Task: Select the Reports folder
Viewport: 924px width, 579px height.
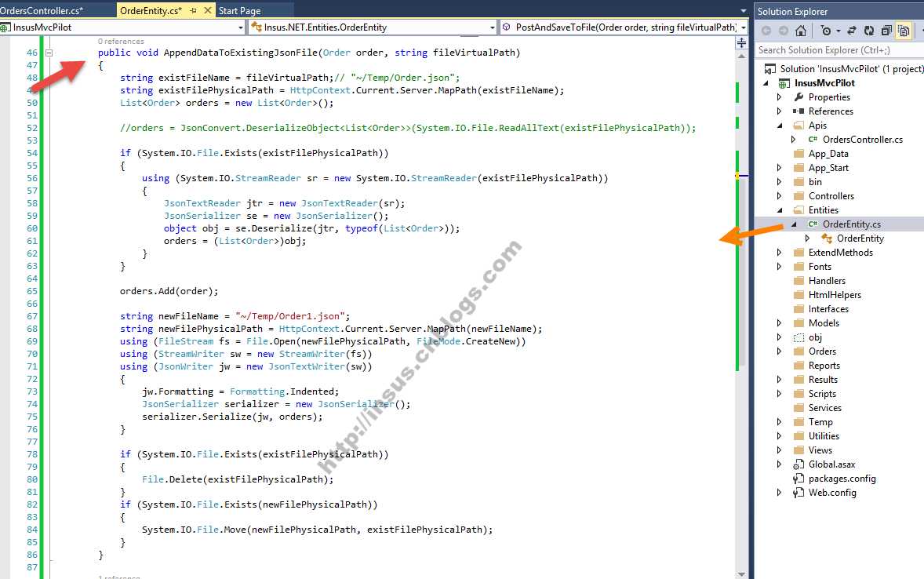Action: click(x=824, y=366)
